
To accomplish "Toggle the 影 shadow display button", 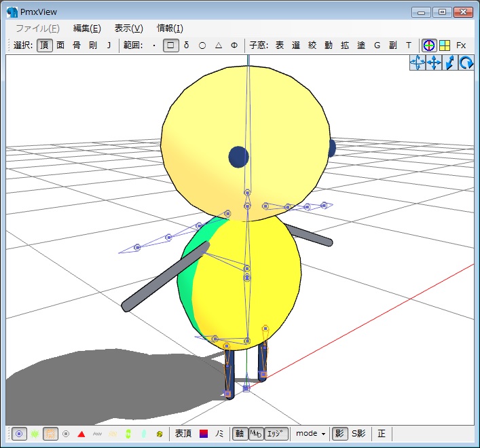I will coord(340,434).
